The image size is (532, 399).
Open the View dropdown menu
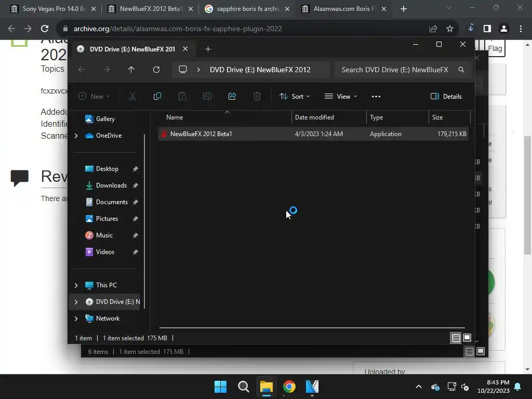341,96
